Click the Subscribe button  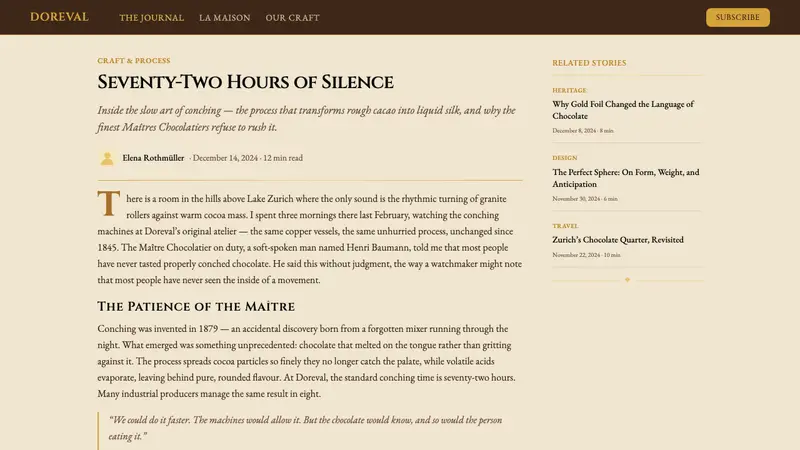[x=738, y=17]
